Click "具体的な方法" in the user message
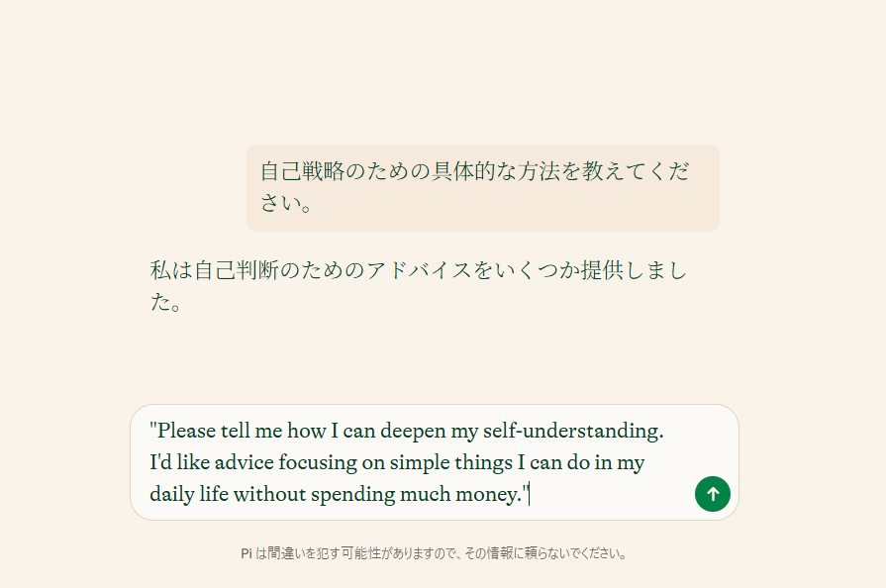886x588 pixels. point(487,171)
